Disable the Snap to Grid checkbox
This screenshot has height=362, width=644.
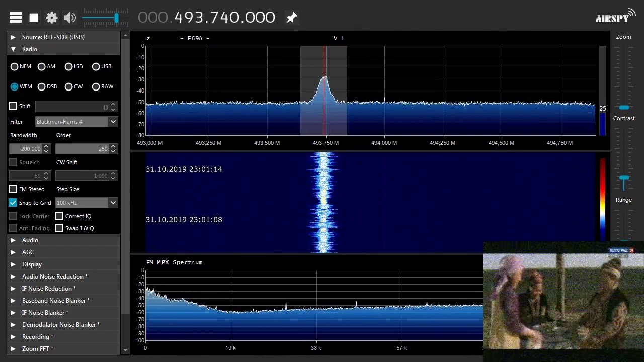[13, 203]
